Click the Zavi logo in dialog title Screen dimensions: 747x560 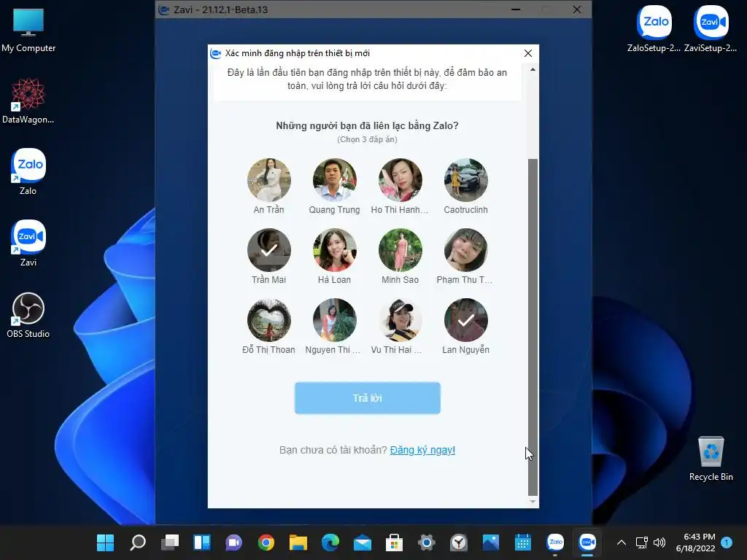pos(216,53)
